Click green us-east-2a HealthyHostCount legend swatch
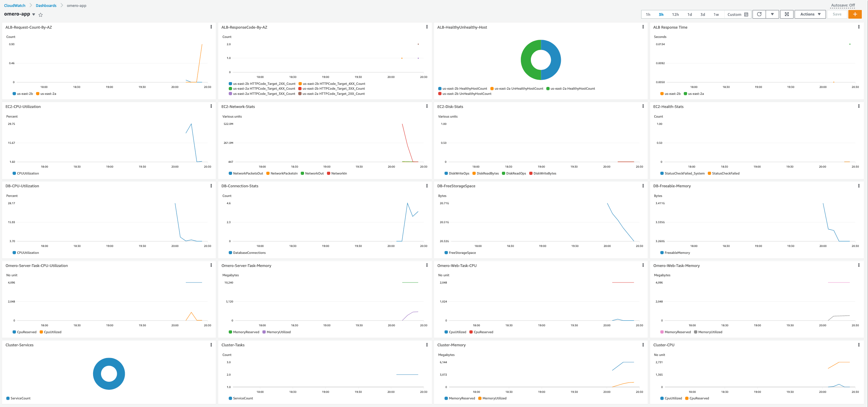 (548, 89)
